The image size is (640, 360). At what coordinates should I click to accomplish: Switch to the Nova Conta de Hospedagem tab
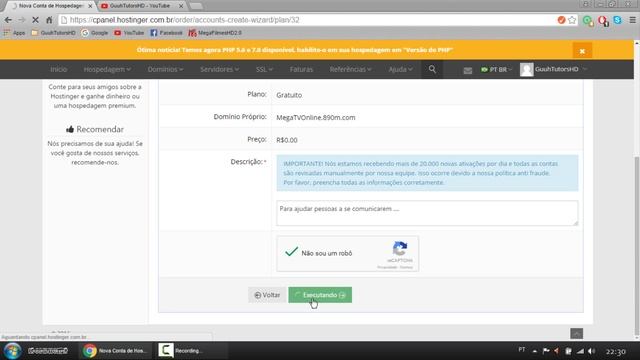(x=50, y=6)
